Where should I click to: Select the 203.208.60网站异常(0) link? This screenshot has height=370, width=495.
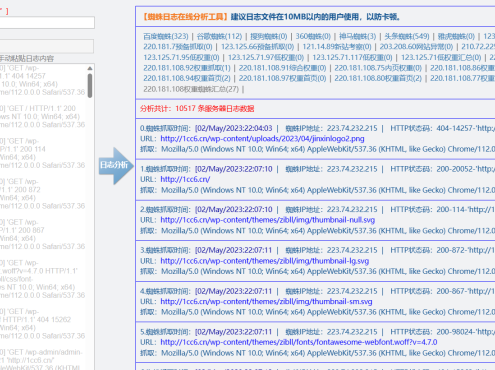pos(416,47)
